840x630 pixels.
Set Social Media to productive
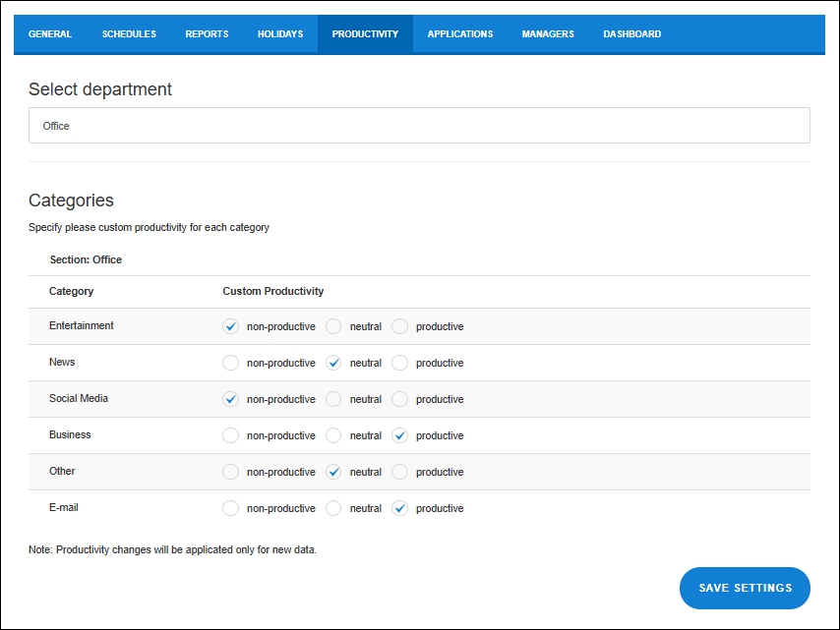pyautogui.click(x=399, y=399)
